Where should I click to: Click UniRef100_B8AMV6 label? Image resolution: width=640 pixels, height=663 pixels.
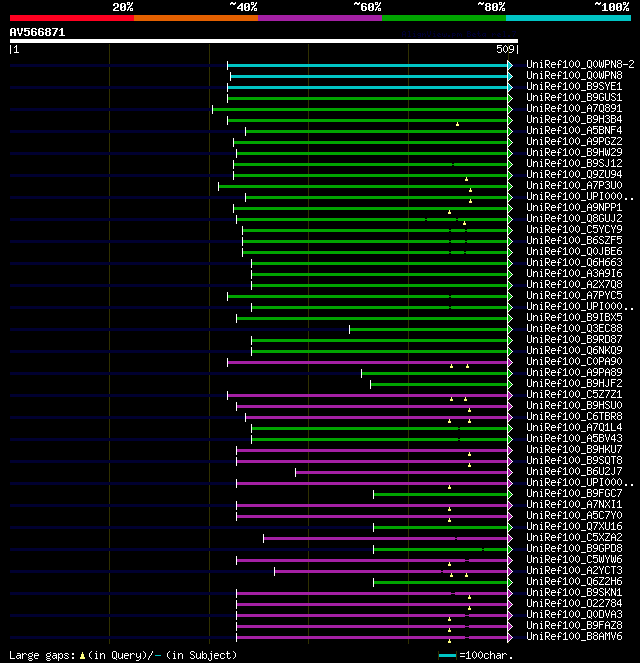(574, 636)
